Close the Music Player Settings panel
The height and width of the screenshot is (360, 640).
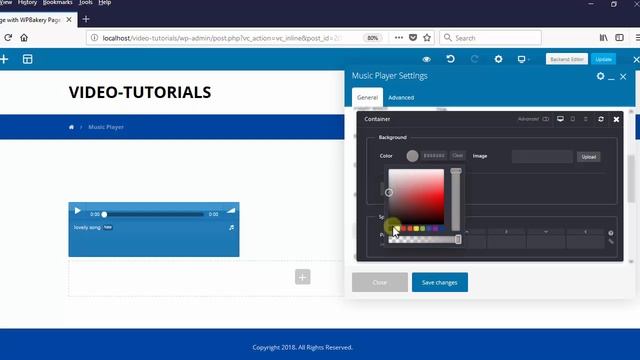pos(623,76)
